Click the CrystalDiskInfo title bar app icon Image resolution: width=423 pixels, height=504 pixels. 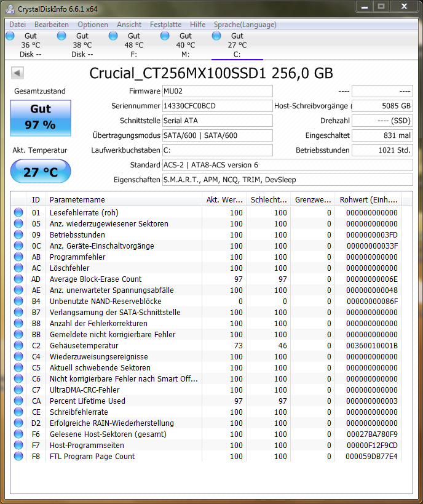click(10, 9)
